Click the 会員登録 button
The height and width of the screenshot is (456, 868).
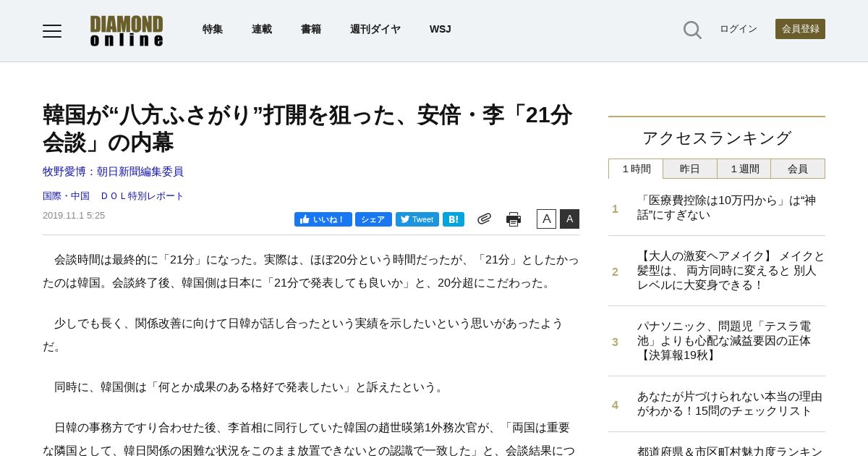[800, 29]
